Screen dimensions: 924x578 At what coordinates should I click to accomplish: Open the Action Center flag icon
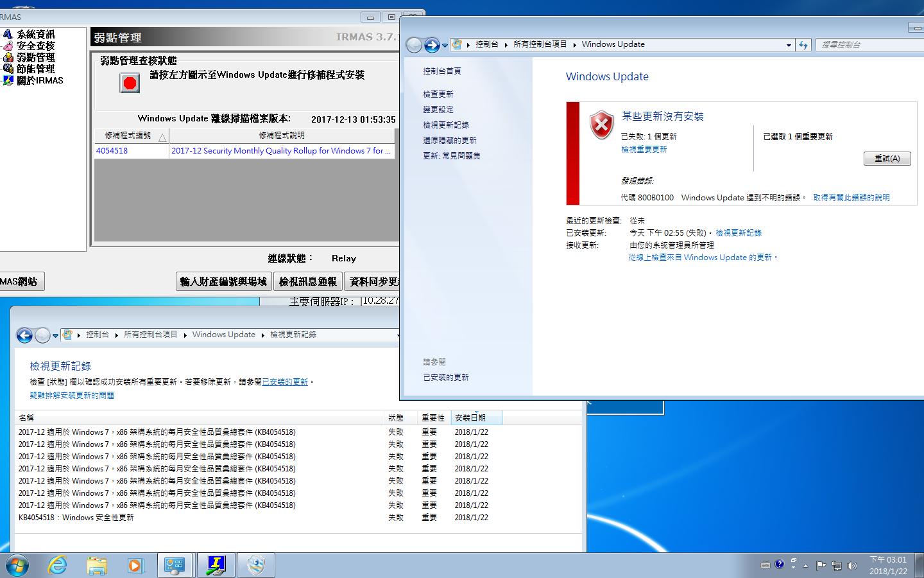821,566
